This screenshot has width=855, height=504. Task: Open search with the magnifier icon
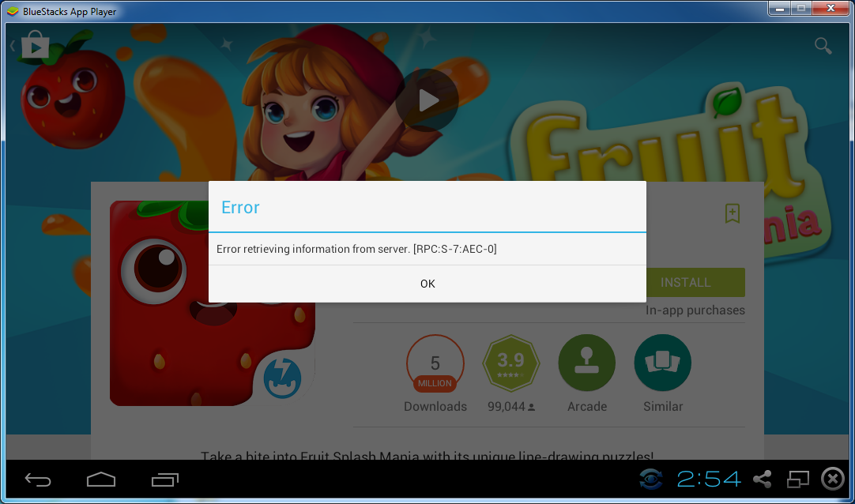[823, 46]
